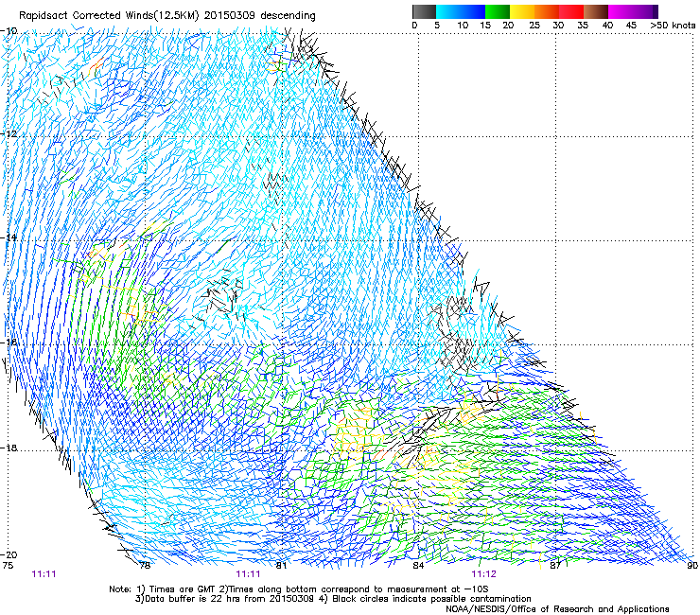Click the yellow 20-25 knots color segment

pos(522,11)
